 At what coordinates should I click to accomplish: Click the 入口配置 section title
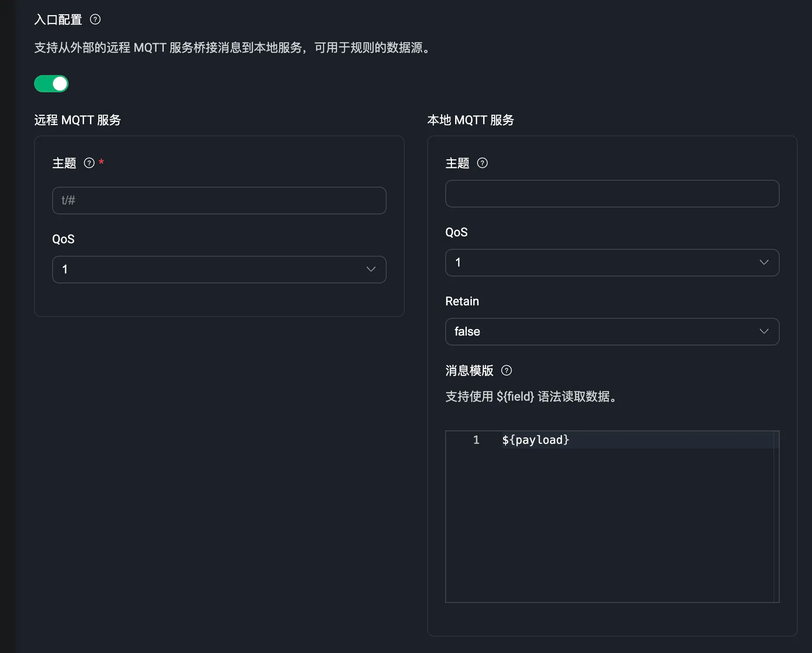point(58,19)
